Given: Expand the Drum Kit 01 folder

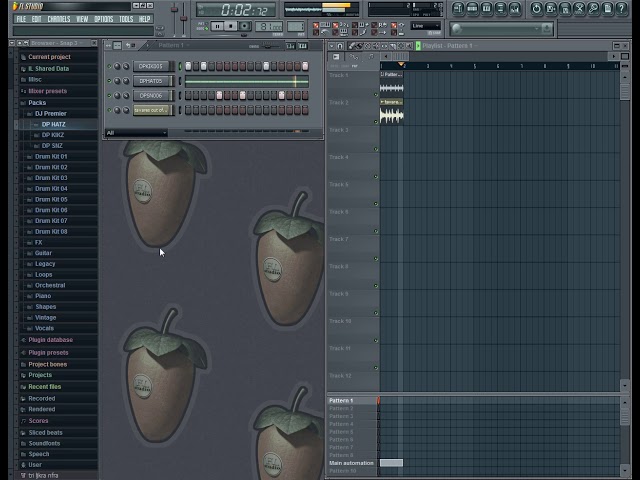Looking at the screenshot, I should click(51, 157).
